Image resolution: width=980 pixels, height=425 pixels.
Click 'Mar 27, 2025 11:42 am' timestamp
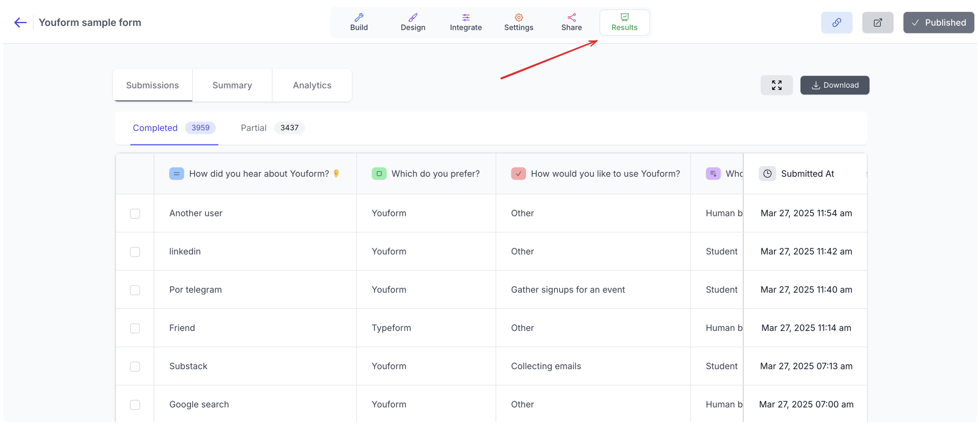[x=806, y=251]
